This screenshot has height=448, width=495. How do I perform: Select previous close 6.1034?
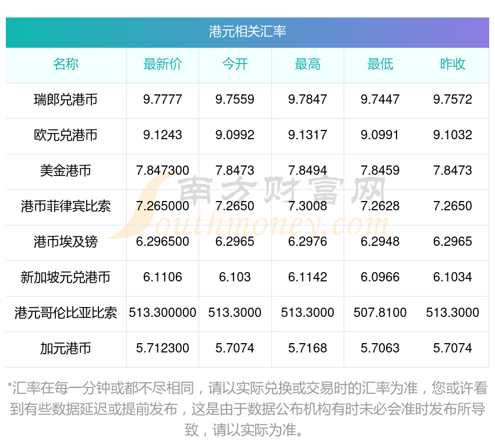pos(452,277)
